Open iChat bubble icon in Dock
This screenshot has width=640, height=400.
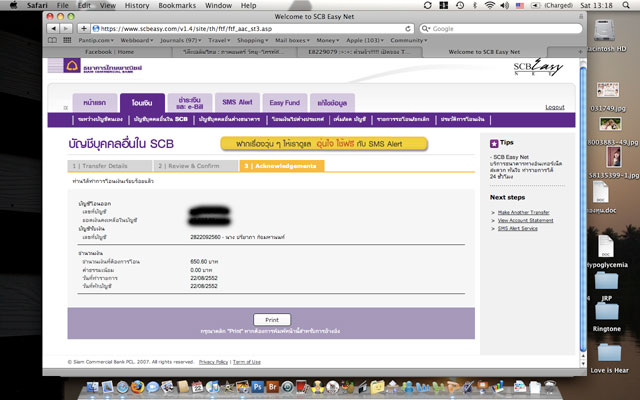(x=153, y=386)
